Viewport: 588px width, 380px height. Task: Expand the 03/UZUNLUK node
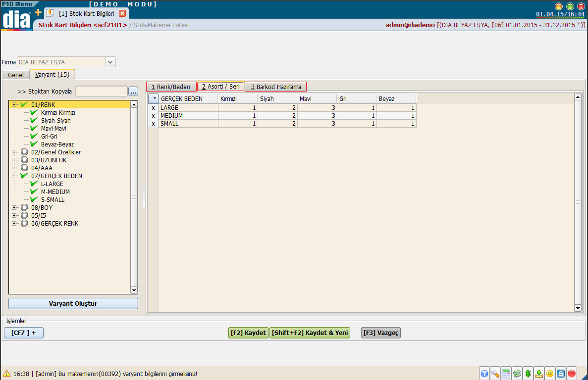click(x=14, y=160)
